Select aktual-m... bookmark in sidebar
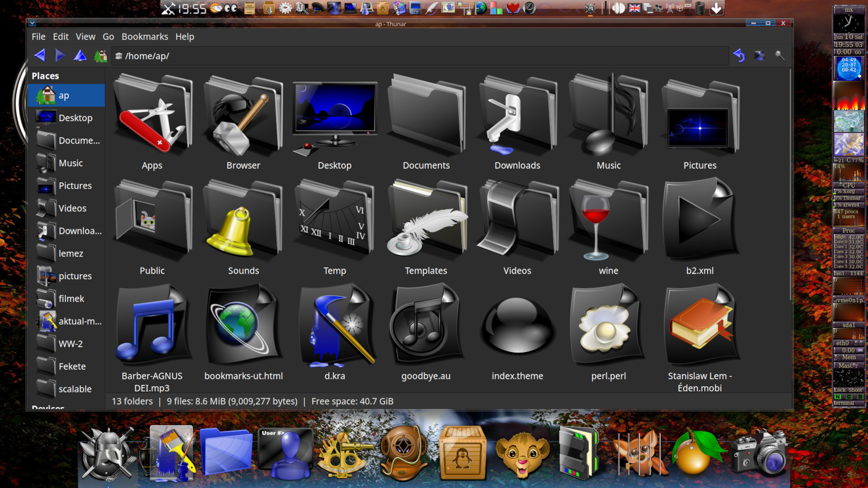Viewport: 868px width, 488px height. [x=67, y=321]
